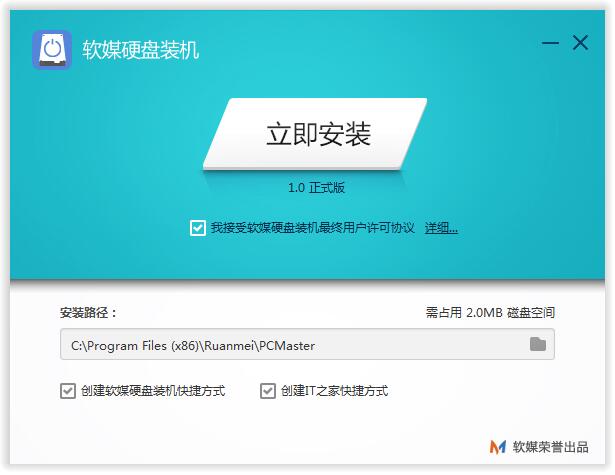This screenshot has height=475, width=615.
Task: Click the 立即安装 install button
Action: click(x=315, y=134)
